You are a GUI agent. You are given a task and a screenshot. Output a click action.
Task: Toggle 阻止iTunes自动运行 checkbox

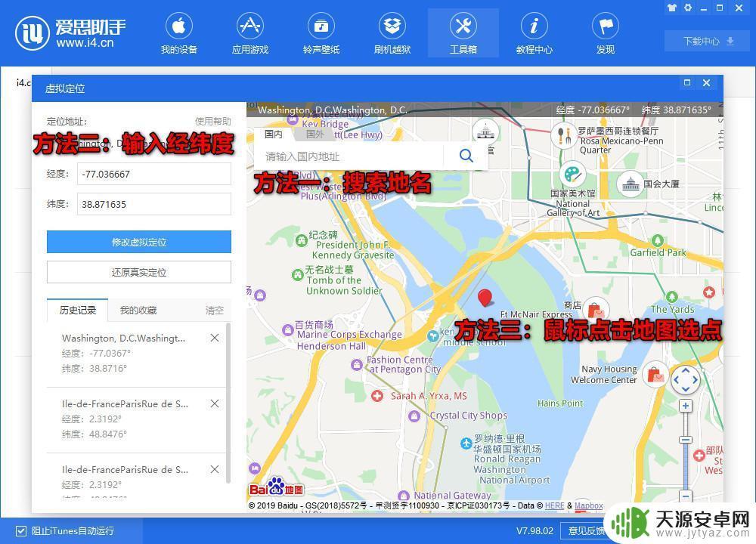point(20,531)
